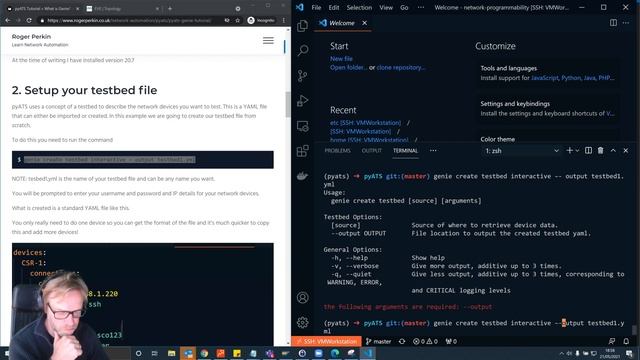Open File Explorer from the Windows taskbar
The image size is (640, 360).
point(171,353)
